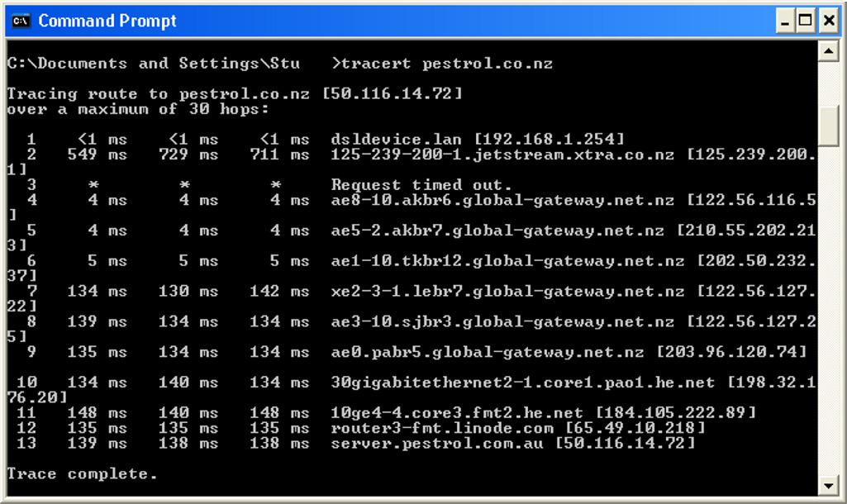Click the Command Prompt title text
The width and height of the screenshot is (847, 504).
tap(107, 21)
